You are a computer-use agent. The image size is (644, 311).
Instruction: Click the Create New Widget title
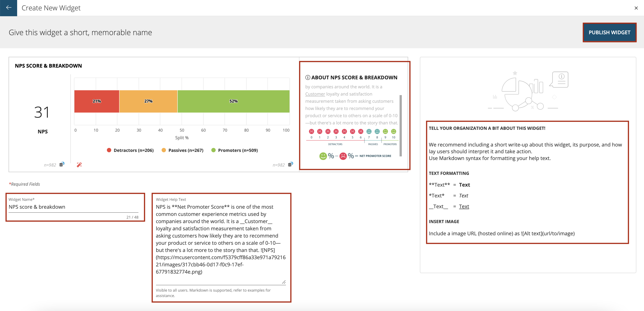51,8
